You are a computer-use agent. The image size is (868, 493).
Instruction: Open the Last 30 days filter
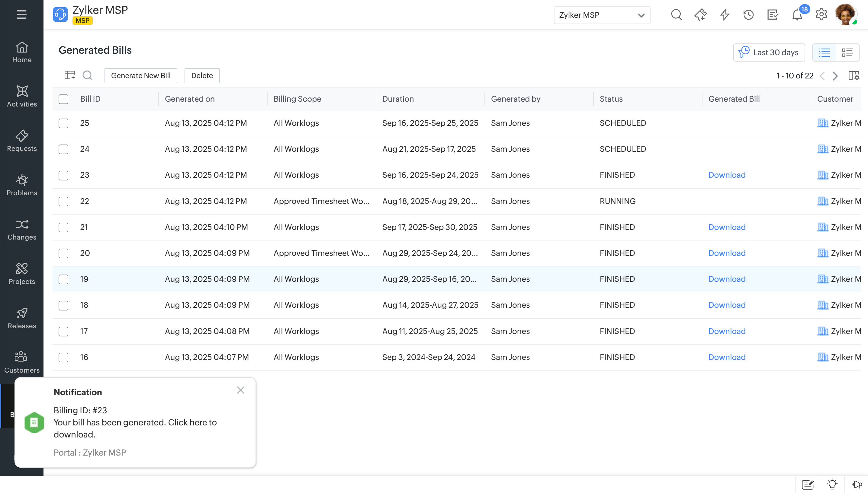tap(769, 52)
